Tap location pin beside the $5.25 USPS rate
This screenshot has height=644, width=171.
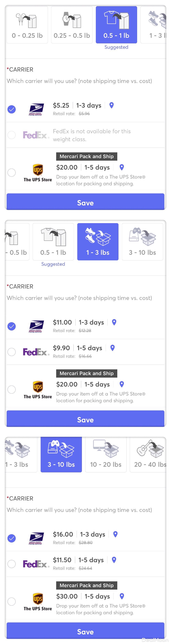112,105
